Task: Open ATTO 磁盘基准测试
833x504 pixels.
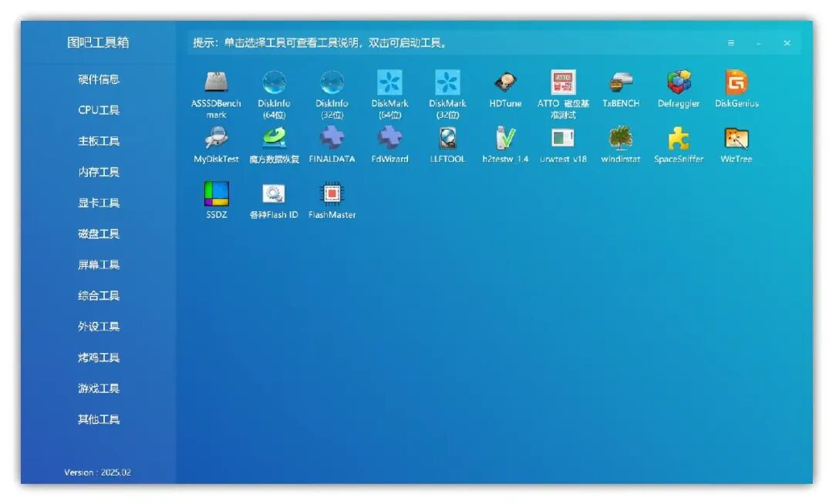Action: [562, 85]
